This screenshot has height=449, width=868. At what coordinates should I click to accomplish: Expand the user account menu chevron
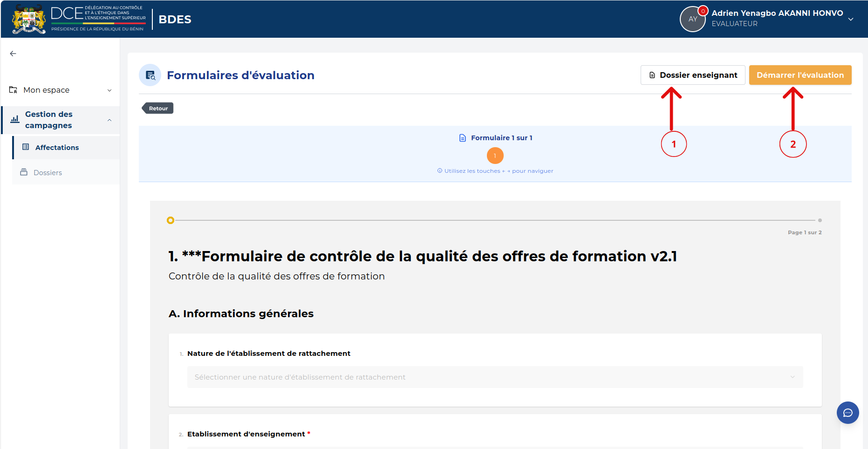click(x=851, y=19)
